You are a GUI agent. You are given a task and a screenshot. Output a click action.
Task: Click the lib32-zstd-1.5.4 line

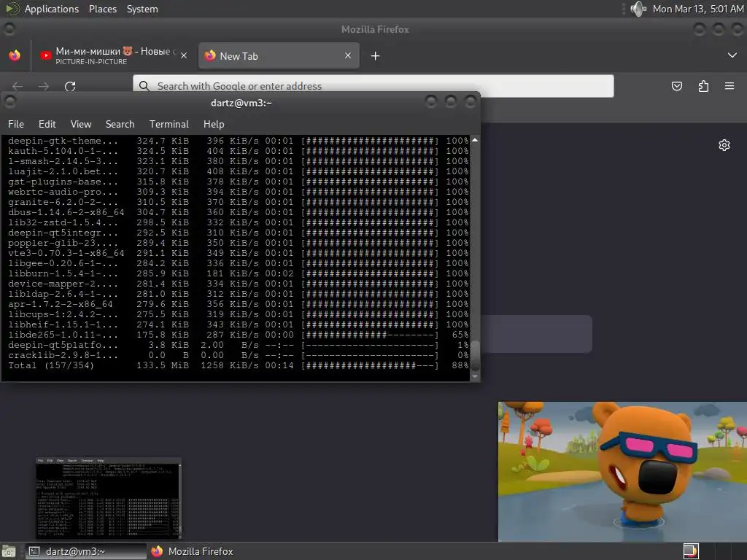[239, 222]
